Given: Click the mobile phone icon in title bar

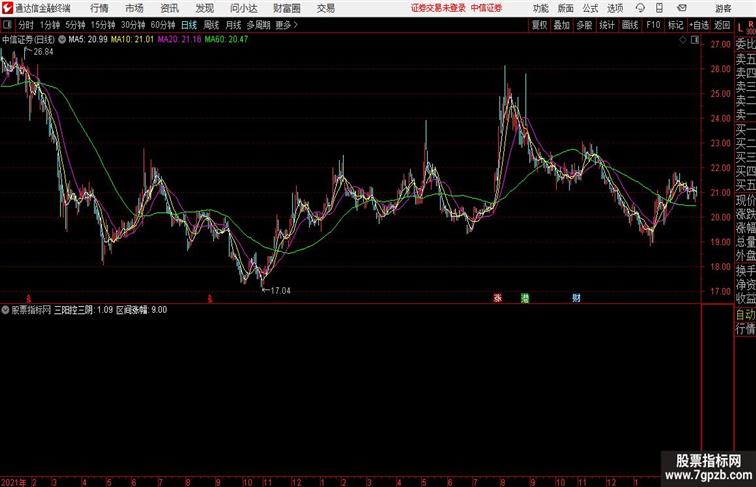Looking at the screenshot, I should coord(659,8).
